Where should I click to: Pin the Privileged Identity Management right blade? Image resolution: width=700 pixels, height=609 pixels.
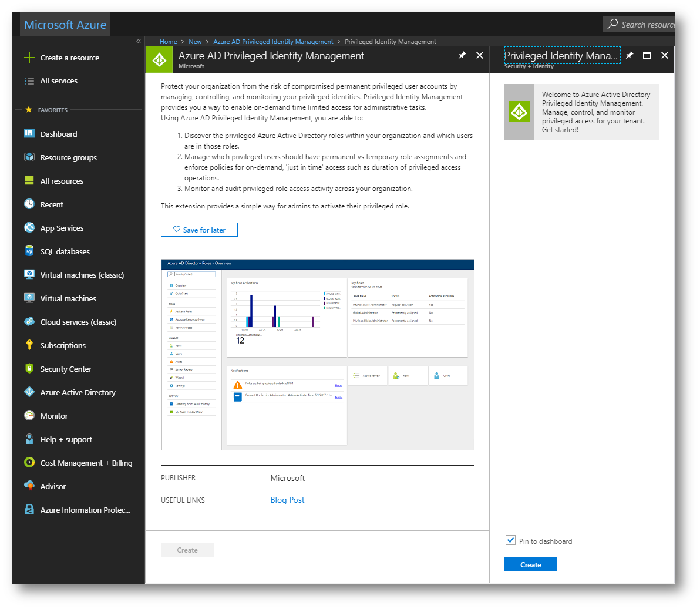tap(630, 55)
